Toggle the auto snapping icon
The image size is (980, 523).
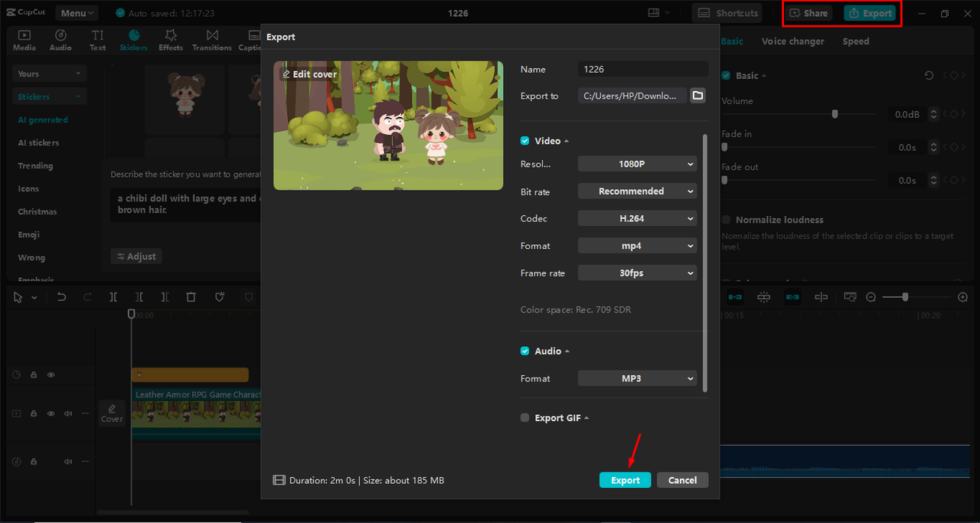pos(763,297)
